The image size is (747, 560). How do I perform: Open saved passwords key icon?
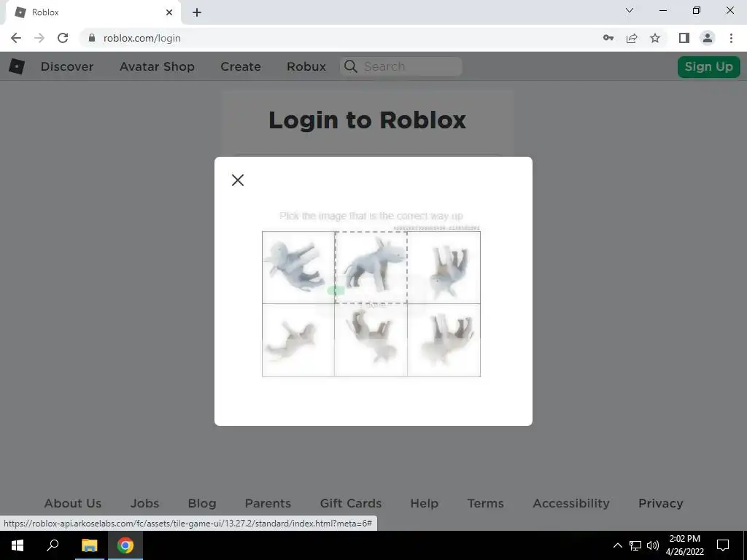(x=608, y=38)
